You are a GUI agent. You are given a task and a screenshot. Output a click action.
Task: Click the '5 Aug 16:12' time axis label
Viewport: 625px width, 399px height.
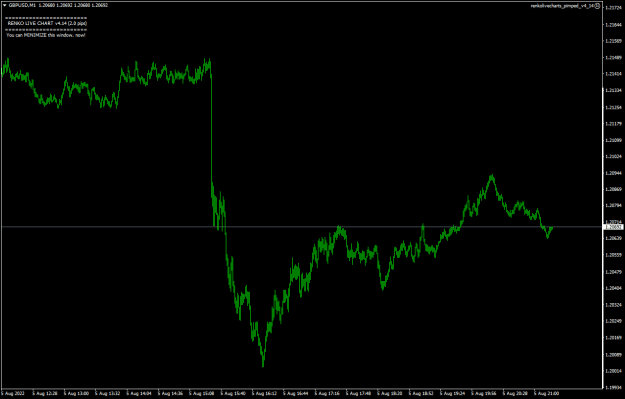pos(265,393)
